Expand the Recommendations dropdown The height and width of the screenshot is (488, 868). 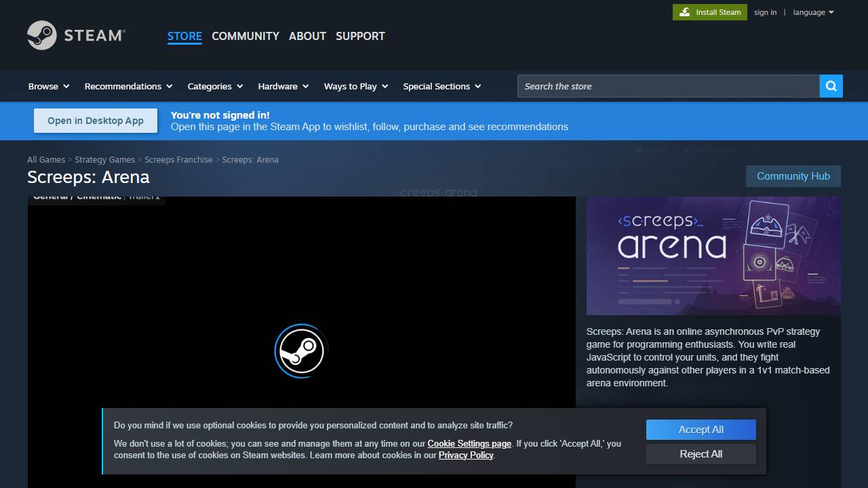pos(128,86)
